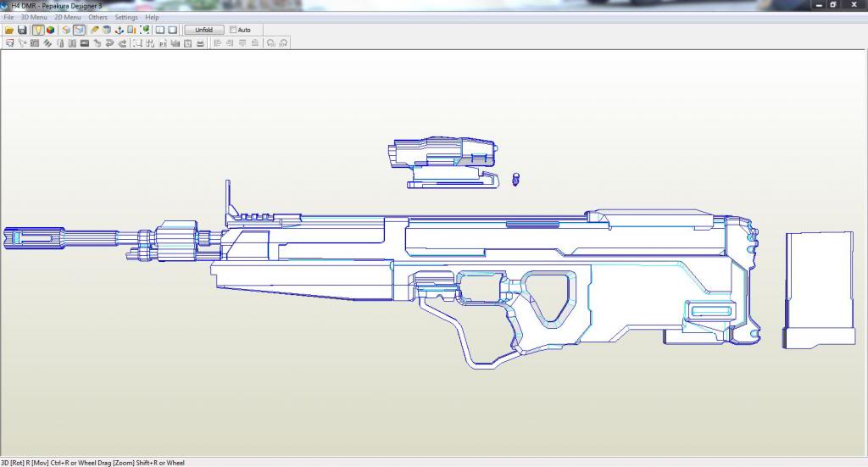This screenshot has height=467, width=868.
Task: Open the Settings menu
Action: point(126,17)
